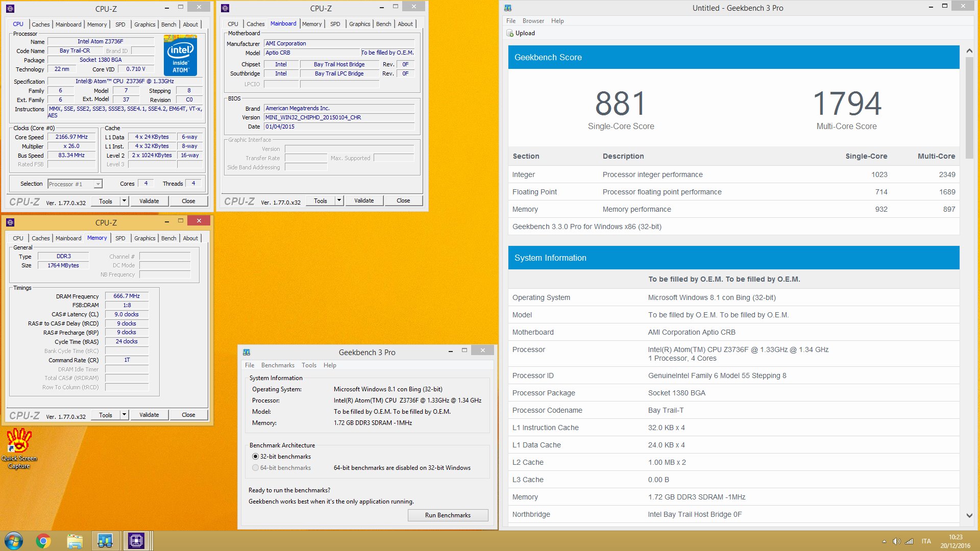Open Help menu in Geekbench 3 Pro dialog
The image size is (980, 551).
(330, 365)
